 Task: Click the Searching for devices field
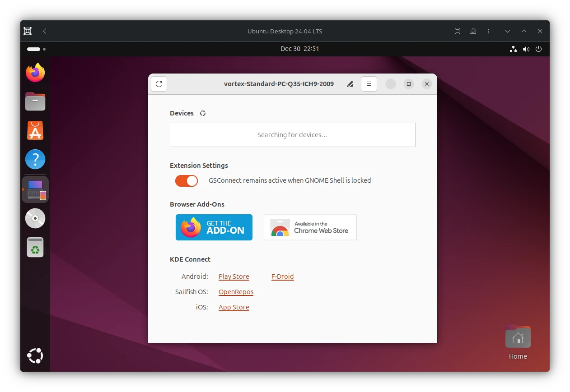(292, 134)
